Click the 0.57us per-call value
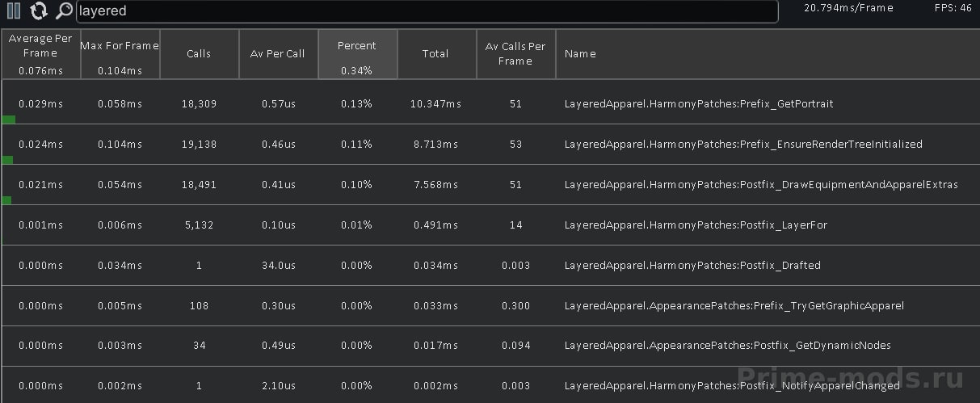The height and width of the screenshot is (403, 980). click(x=278, y=104)
